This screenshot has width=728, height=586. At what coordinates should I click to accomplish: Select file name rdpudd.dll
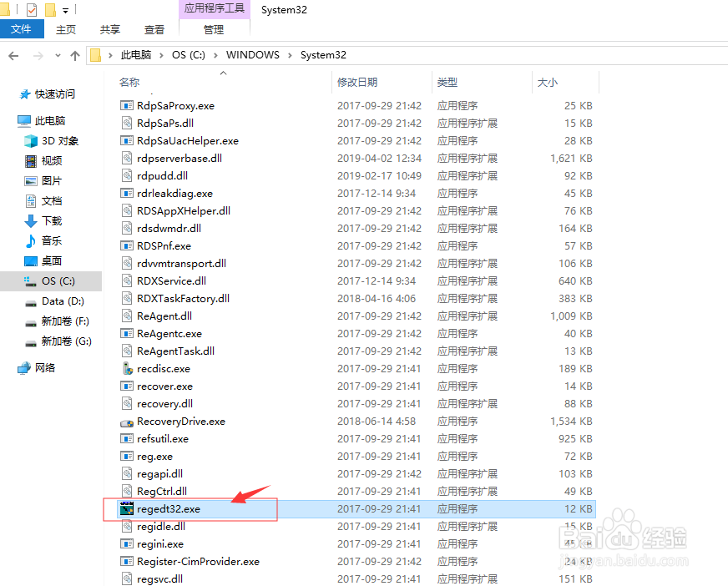pos(162,175)
